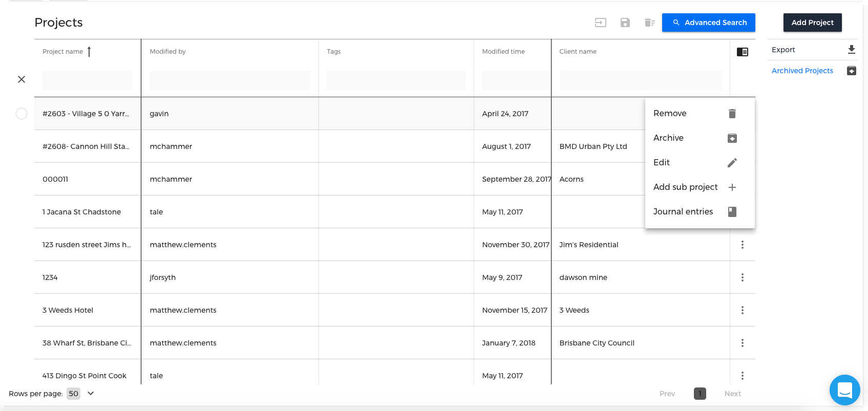The width and height of the screenshot is (868, 411).
Task: Click the Archived Projects box icon
Action: [851, 71]
